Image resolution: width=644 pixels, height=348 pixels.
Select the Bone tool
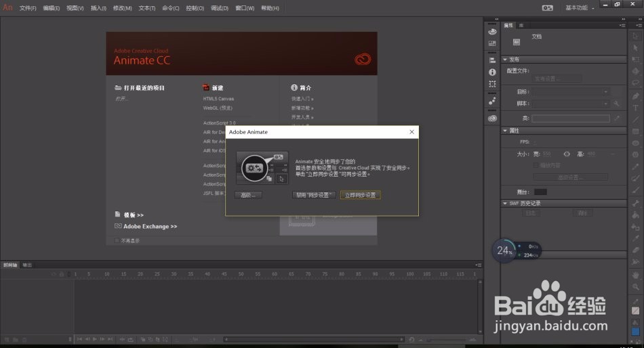pyautogui.click(x=635, y=203)
